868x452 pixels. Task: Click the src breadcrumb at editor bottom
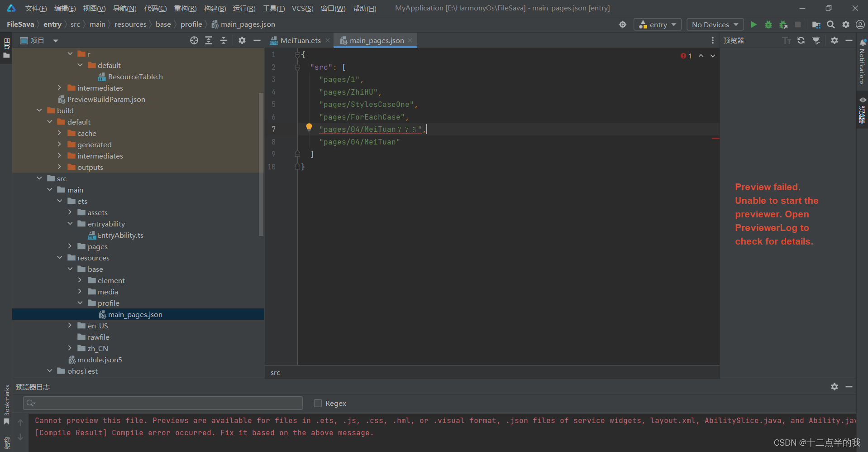click(275, 373)
